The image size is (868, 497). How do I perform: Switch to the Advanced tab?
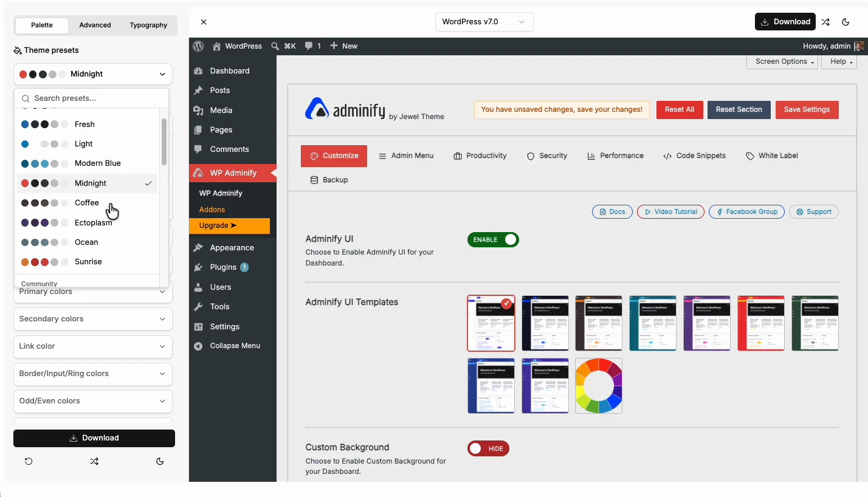pos(95,25)
